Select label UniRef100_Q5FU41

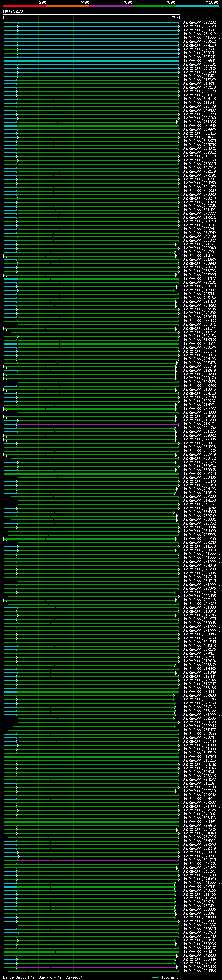point(199,324)
